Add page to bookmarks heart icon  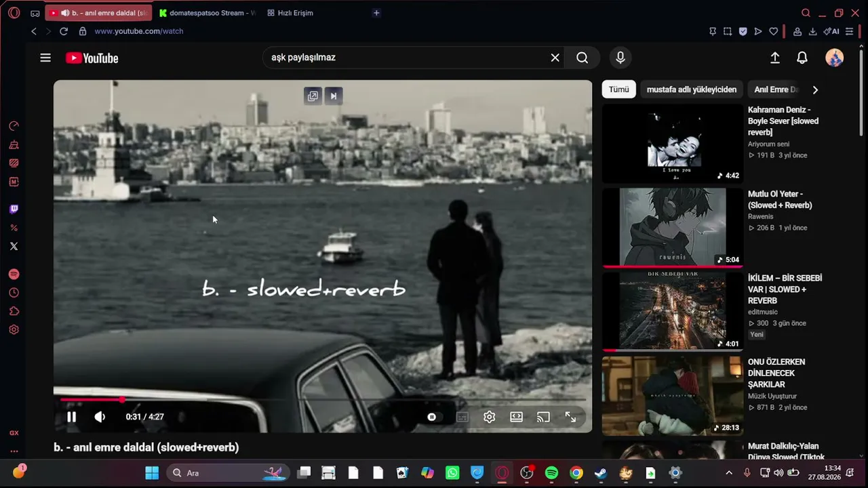773,31
